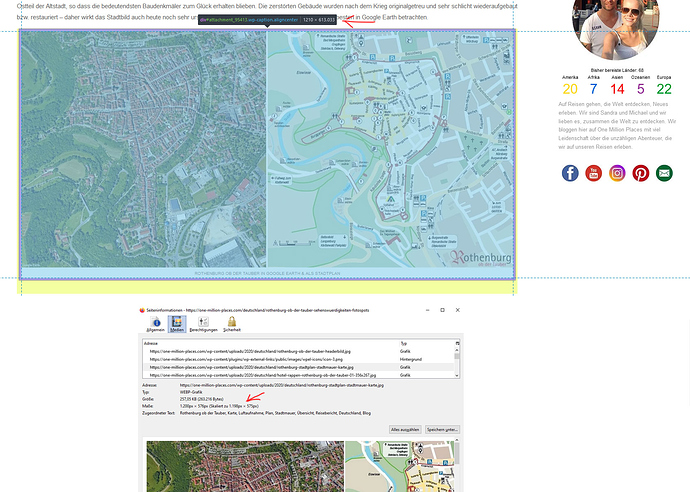Click the Zugeordneter Text value line
This screenshot has height=492, width=690.
tap(275, 413)
